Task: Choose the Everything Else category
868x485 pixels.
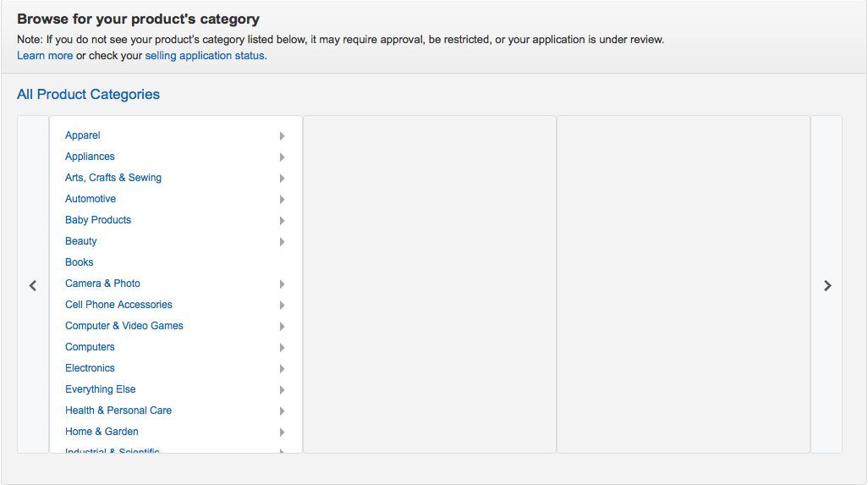Action: pyautogui.click(x=100, y=389)
